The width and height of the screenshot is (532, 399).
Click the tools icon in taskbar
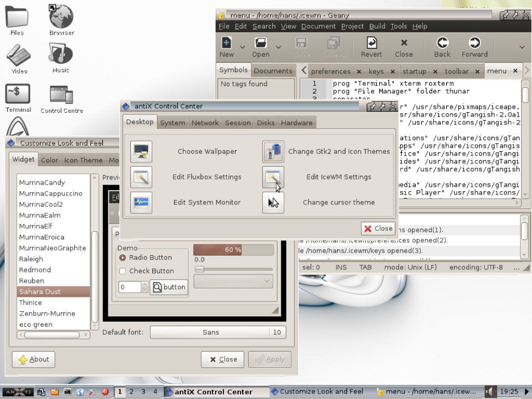pyautogui.click(x=92, y=392)
